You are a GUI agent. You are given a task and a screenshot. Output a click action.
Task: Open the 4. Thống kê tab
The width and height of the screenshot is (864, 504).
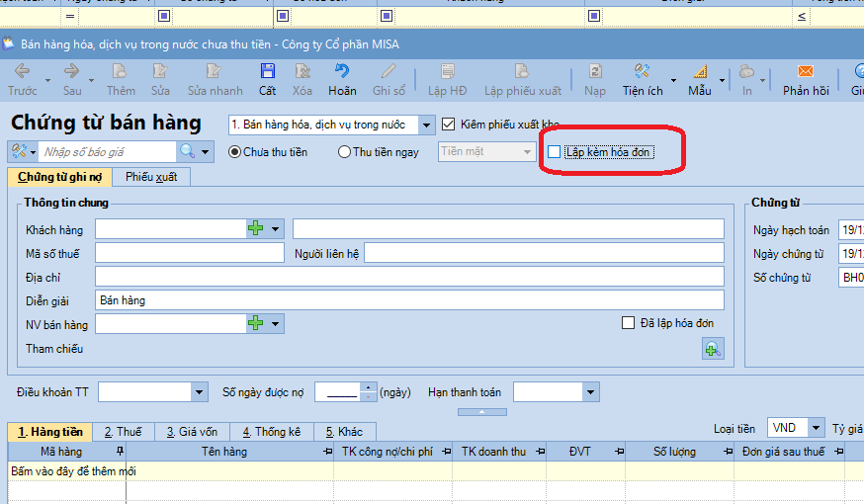271,431
